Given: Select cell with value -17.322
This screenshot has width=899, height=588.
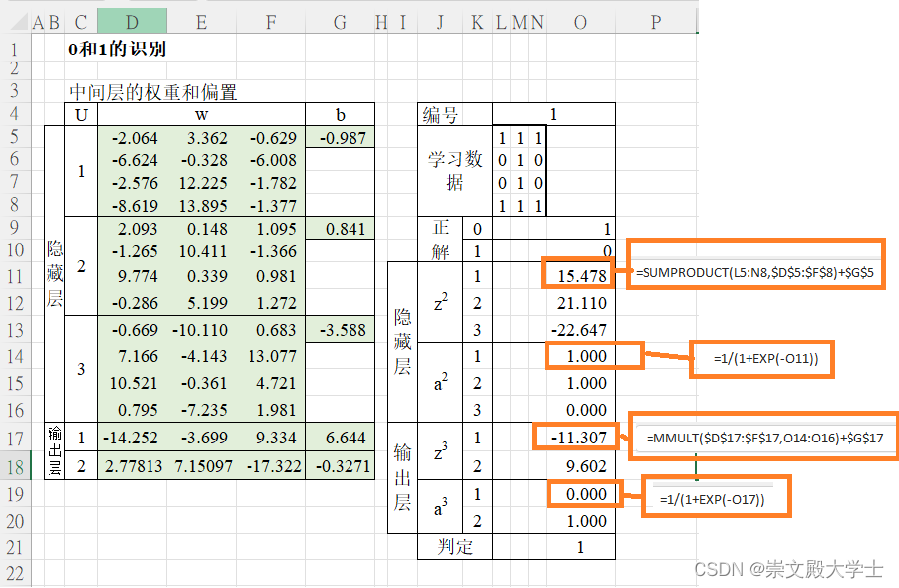Looking at the screenshot, I should point(270,466).
